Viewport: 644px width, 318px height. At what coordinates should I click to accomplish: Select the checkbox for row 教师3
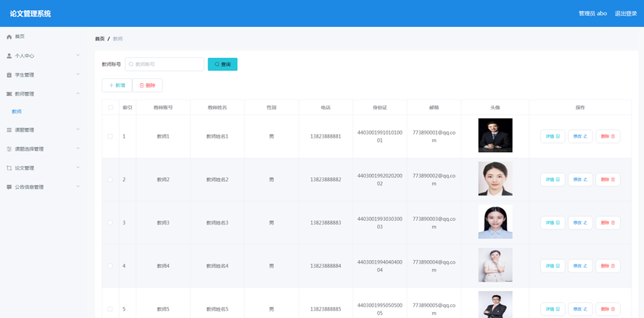(x=110, y=222)
